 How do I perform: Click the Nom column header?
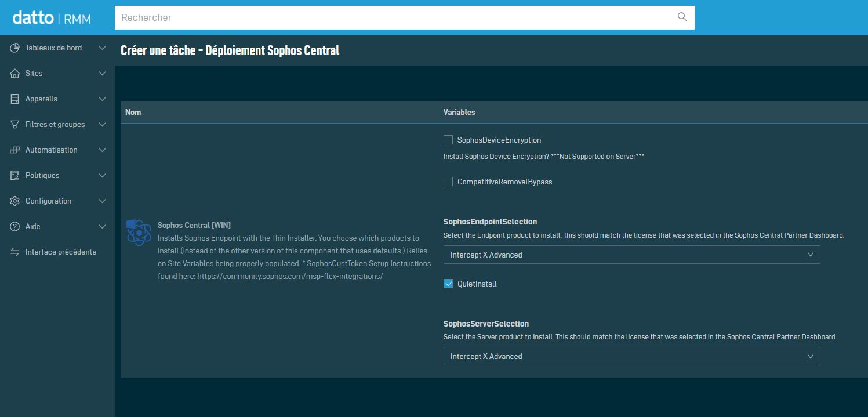pyautogui.click(x=133, y=112)
